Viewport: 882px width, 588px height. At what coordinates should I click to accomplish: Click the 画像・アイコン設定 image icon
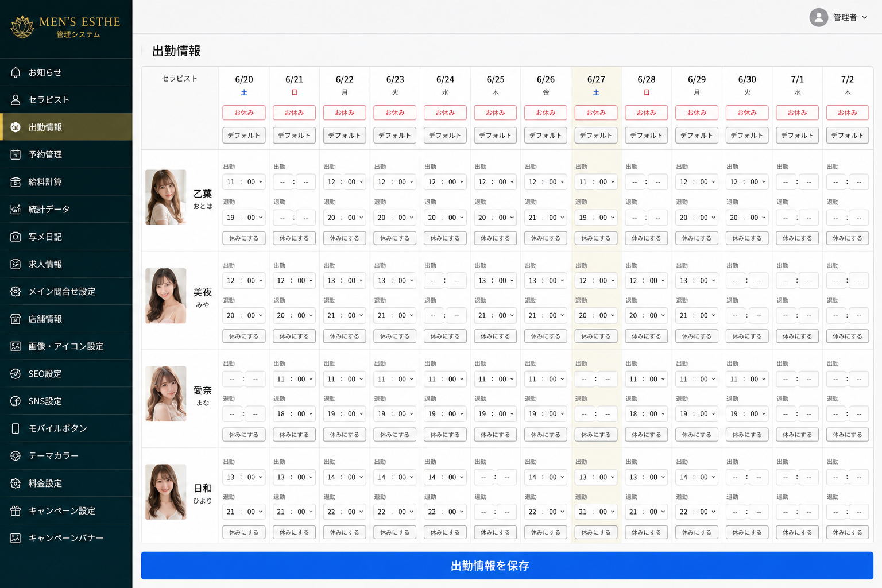pyautogui.click(x=16, y=346)
